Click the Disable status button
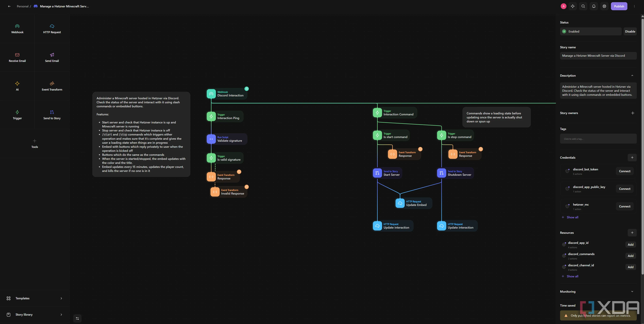 pyautogui.click(x=630, y=32)
